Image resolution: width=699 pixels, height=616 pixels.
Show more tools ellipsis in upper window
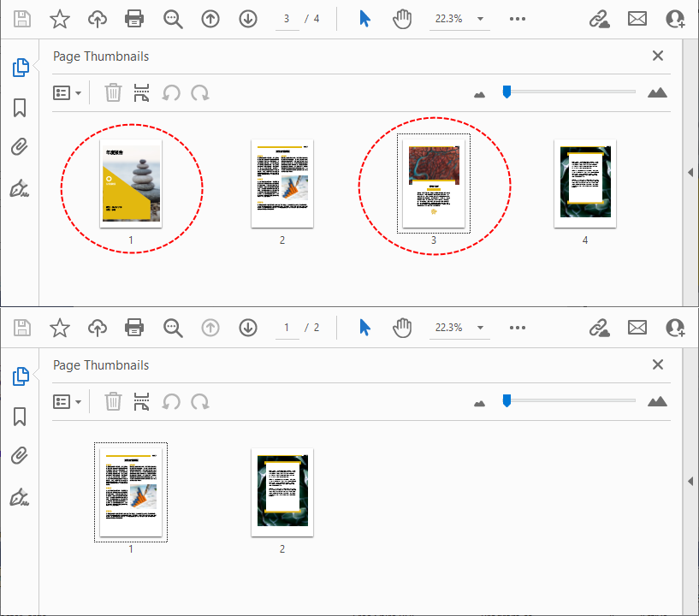517,19
